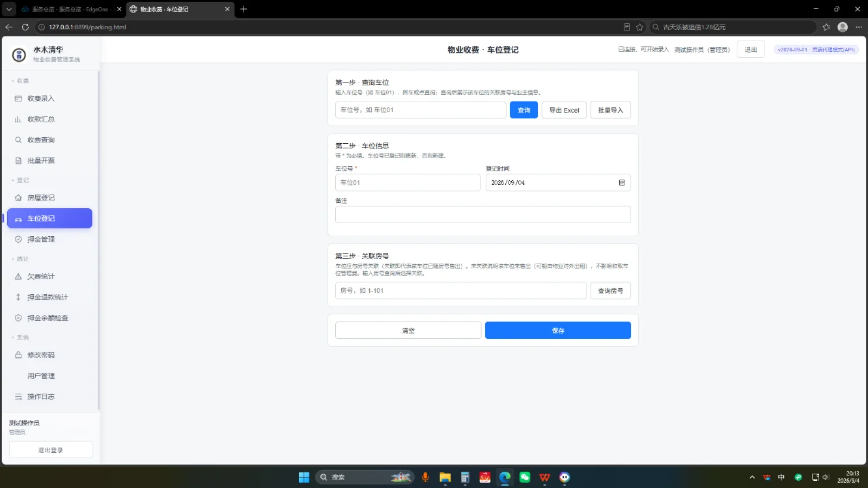Click the blue 查询 button
This screenshot has width=868, height=488.
[x=524, y=110]
